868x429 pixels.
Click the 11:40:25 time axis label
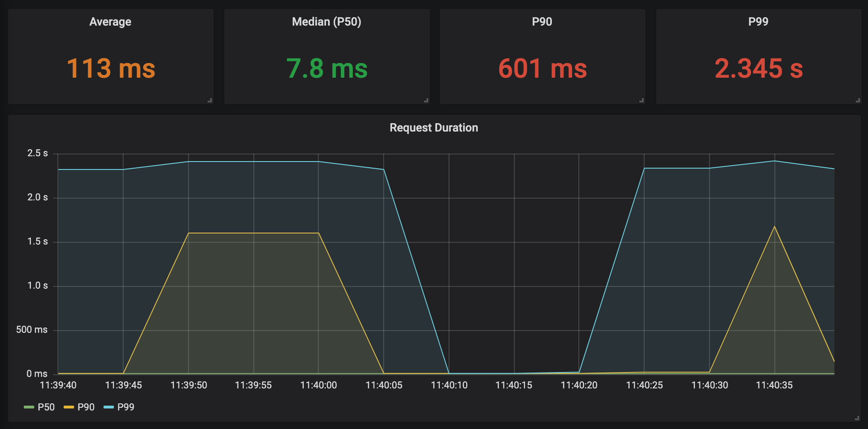645,385
